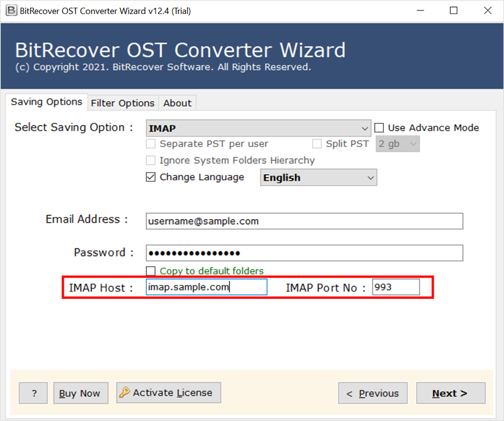The image size is (504, 421).
Task: Proceed with the Next button
Action: pos(451,393)
